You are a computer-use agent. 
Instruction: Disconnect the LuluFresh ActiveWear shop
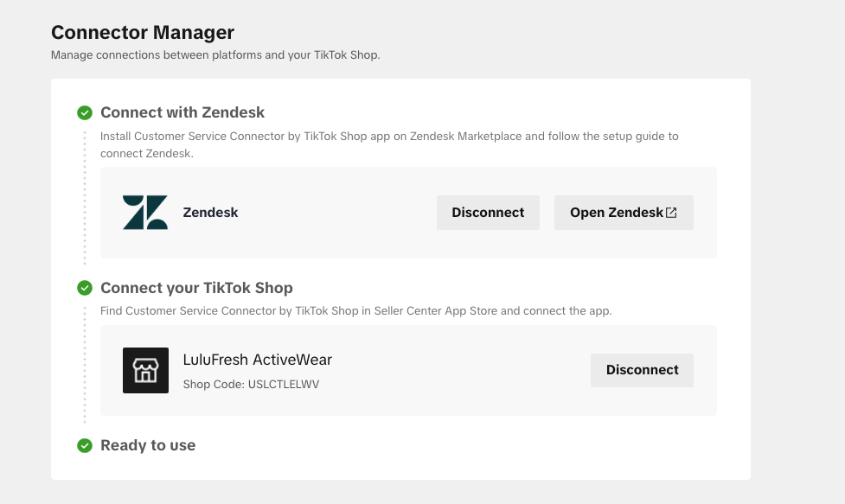(642, 370)
